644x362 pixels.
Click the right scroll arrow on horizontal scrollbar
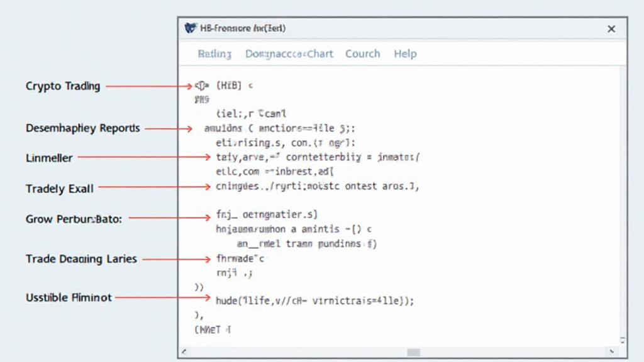[613, 352]
